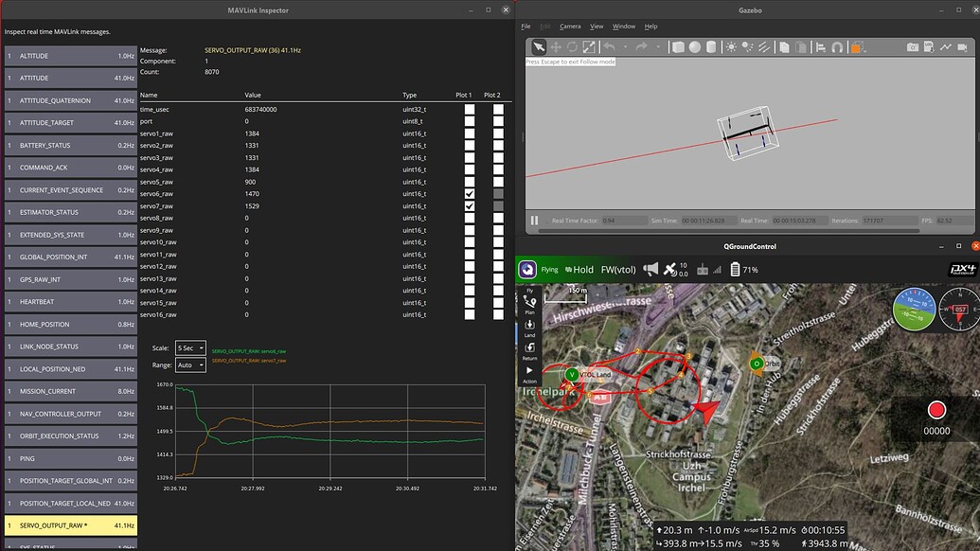Uncheck Plot 1 for servo6_raw
Viewport: 980px width, 551px height.
tap(470, 194)
